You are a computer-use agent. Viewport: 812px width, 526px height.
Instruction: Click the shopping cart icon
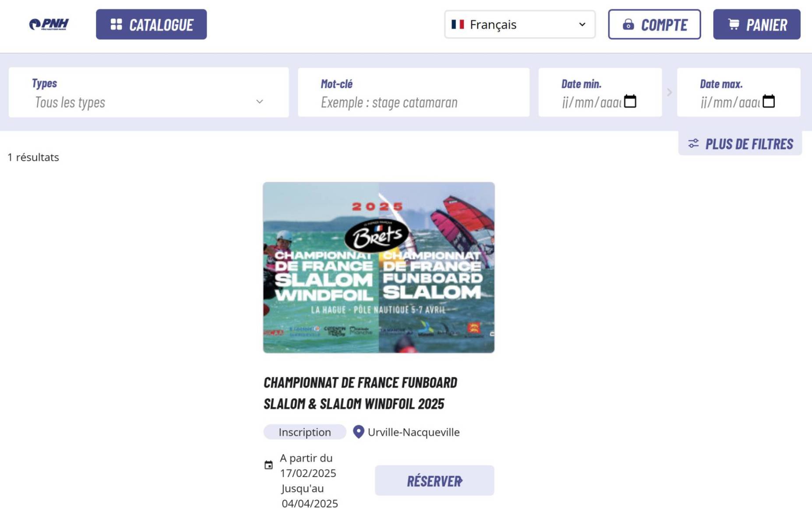click(734, 24)
